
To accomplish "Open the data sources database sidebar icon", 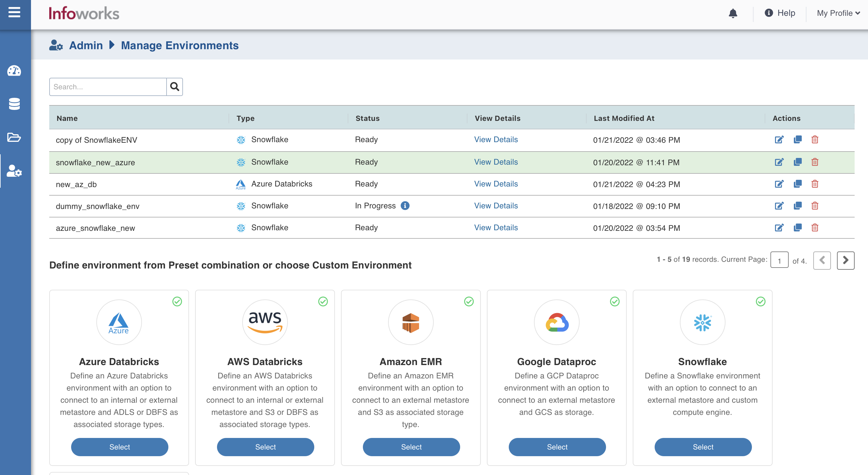I will pos(14,104).
